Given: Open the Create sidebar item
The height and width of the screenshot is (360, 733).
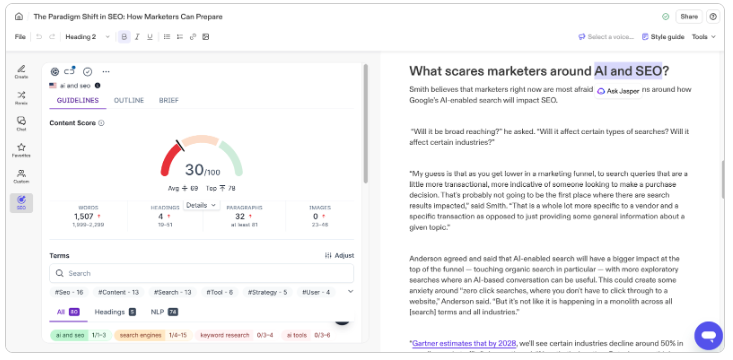Looking at the screenshot, I should pos(21,72).
